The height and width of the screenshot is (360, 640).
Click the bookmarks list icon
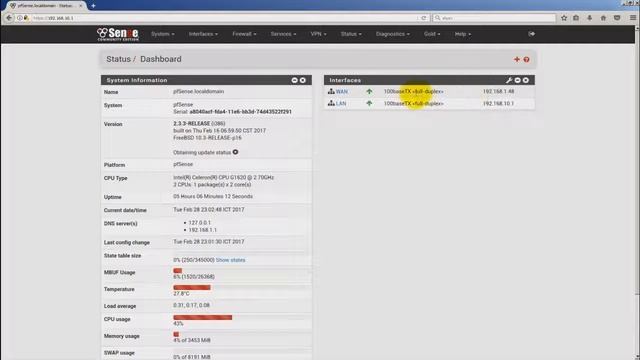pos(576,18)
